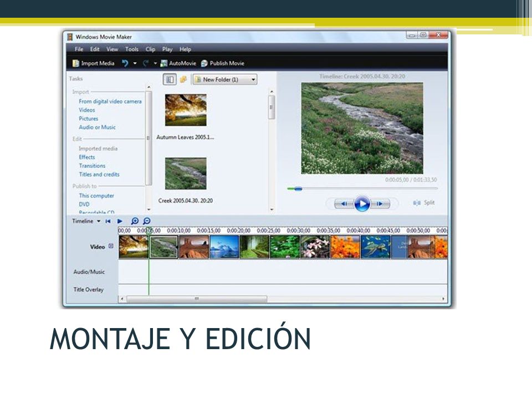Open the View menu

112,49
